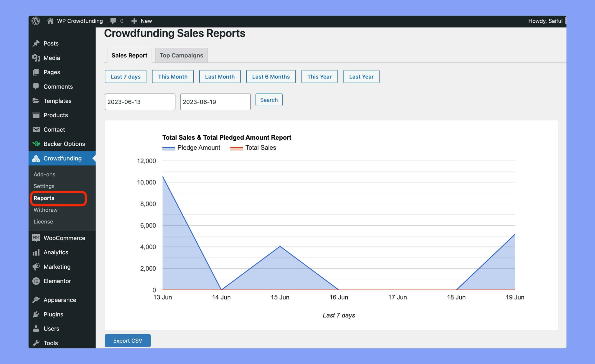Click the Export CSV button

click(x=128, y=340)
